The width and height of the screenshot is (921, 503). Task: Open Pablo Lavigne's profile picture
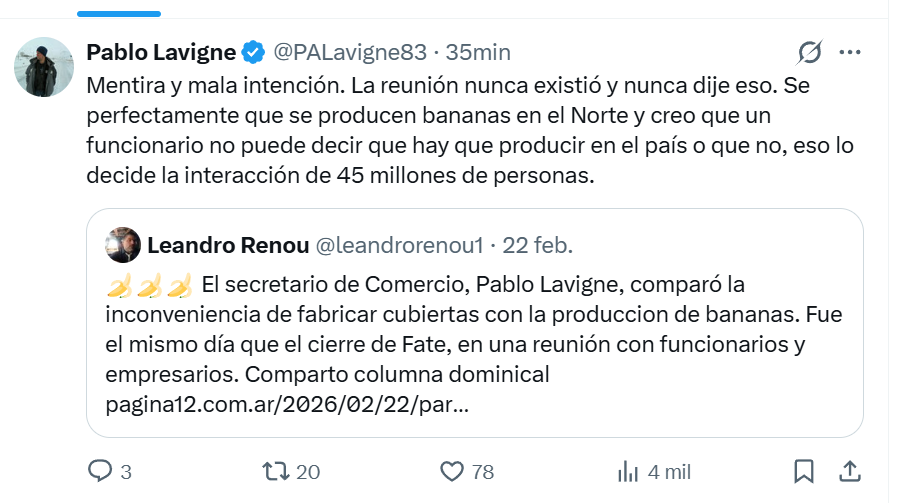click(x=42, y=68)
